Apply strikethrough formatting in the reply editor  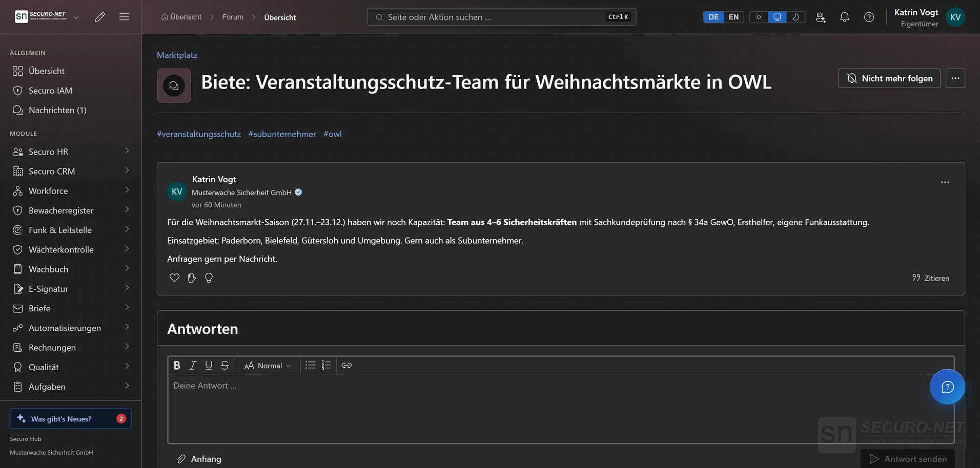[224, 365]
